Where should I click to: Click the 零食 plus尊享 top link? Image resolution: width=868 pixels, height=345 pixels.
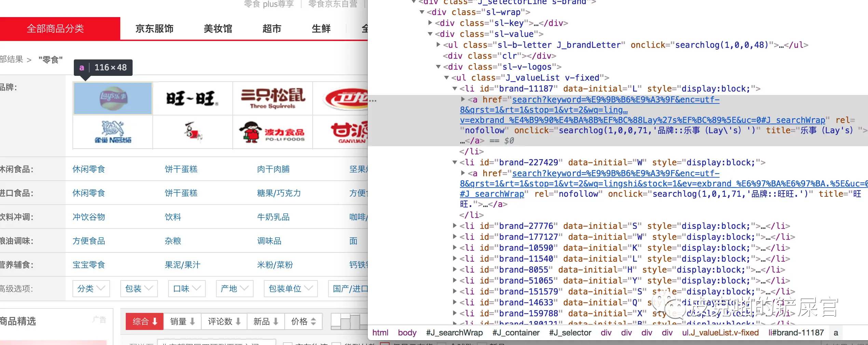(x=269, y=4)
